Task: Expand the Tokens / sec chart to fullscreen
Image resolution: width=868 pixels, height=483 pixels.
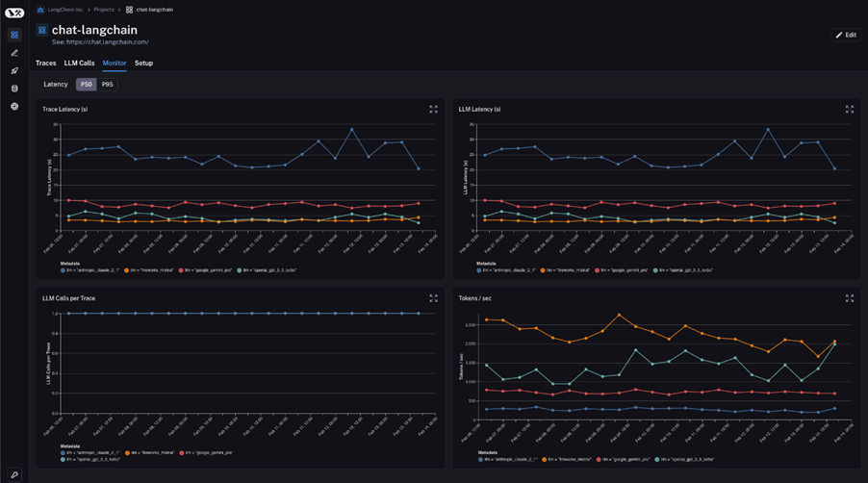Action: click(x=849, y=298)
